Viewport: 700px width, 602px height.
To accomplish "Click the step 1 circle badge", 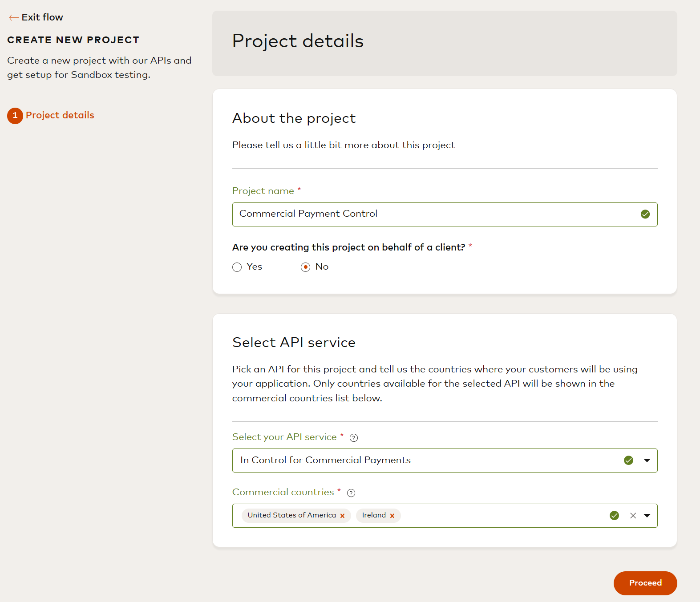I will [15, 116].
